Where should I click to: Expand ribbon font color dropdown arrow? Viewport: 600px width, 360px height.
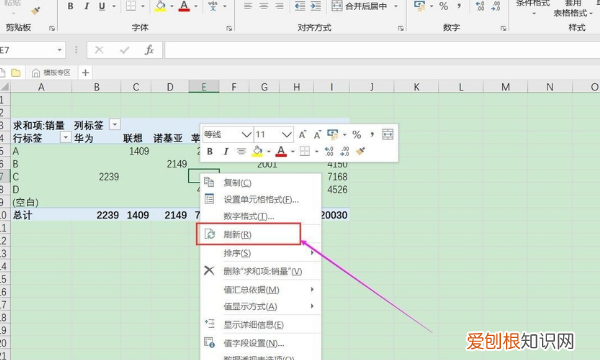point(196,6)
